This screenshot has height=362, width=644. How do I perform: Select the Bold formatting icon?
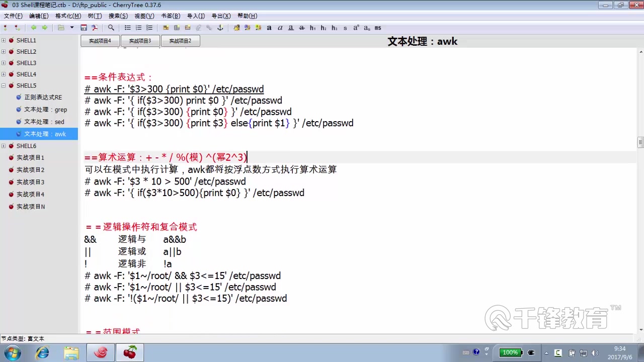pyautogui.click(x=269, y=28)
